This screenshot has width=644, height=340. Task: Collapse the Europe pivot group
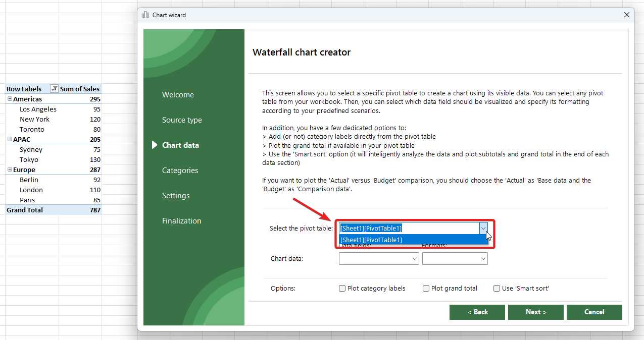[x=10, y=169]
